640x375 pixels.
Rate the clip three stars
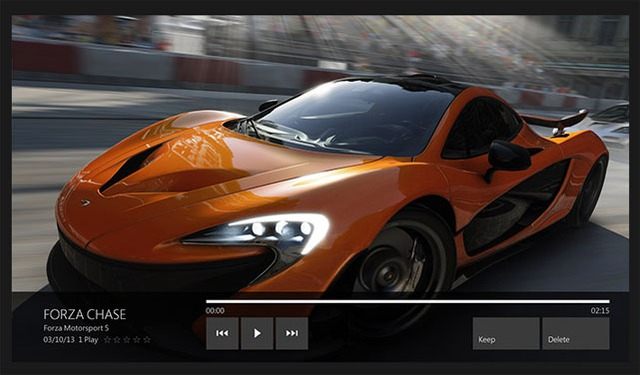[x=127, y=339]
